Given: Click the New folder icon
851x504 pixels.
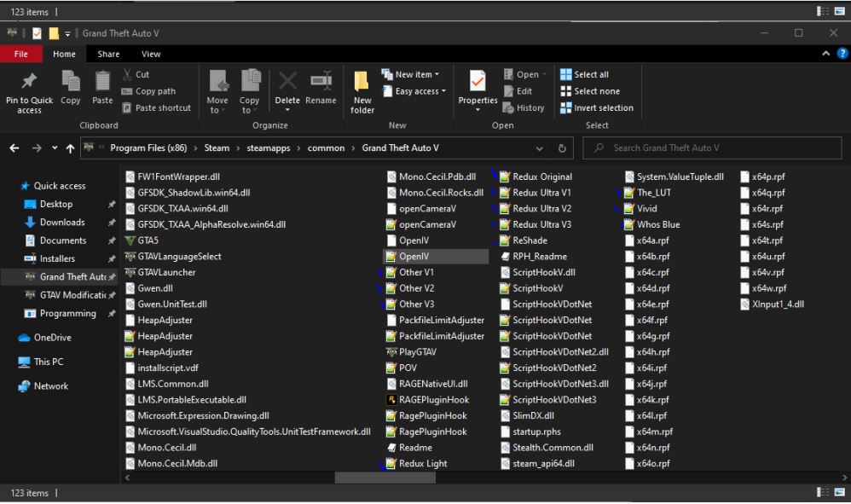Looking at the screenshot, I should [362, 83].
